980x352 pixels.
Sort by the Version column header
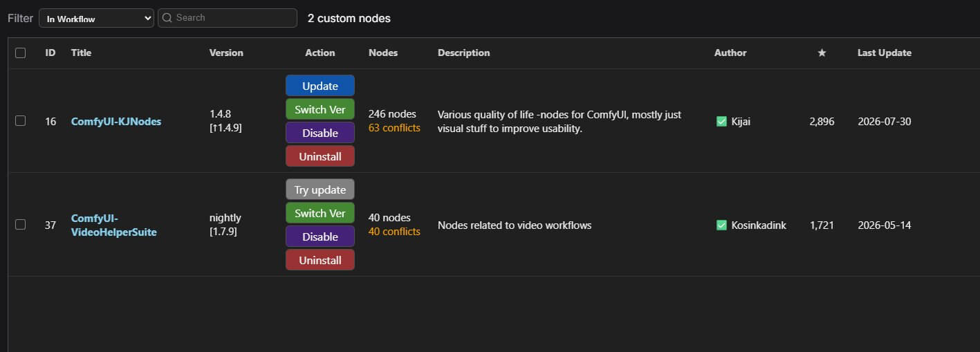pos(226,53)
